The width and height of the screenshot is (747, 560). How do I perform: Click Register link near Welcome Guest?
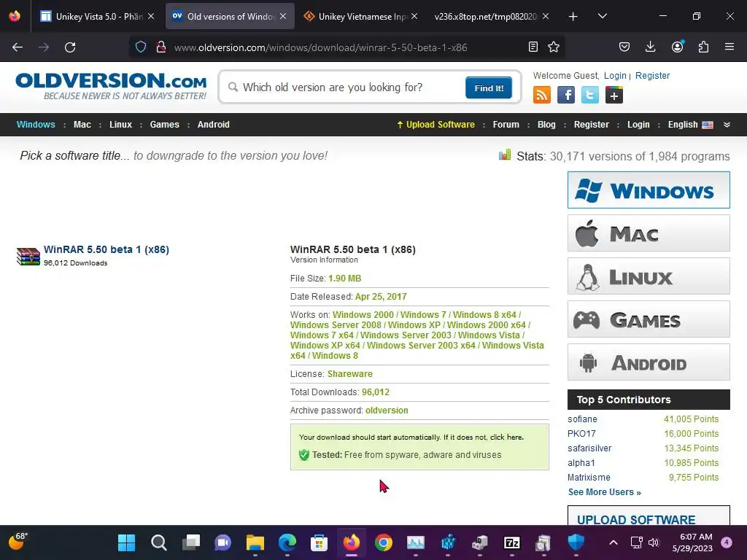coord(652,76)
